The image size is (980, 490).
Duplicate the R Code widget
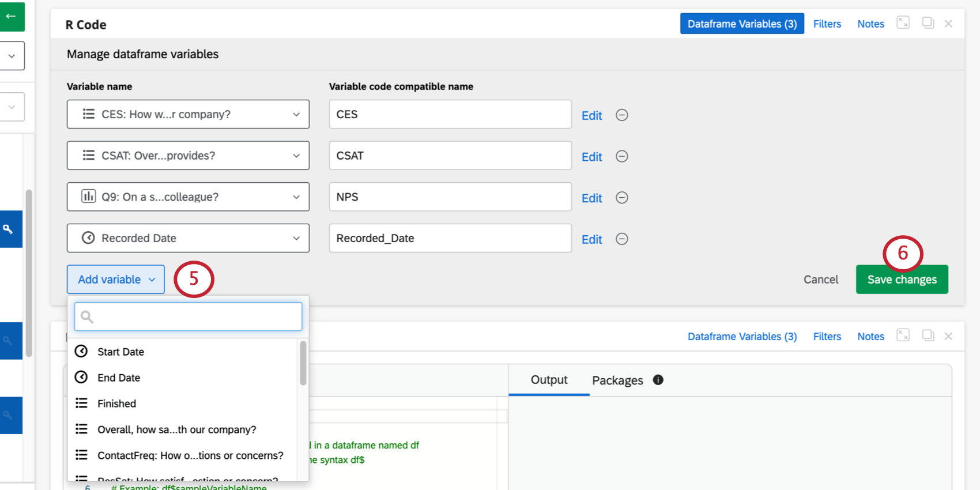[x=928, y=23]
